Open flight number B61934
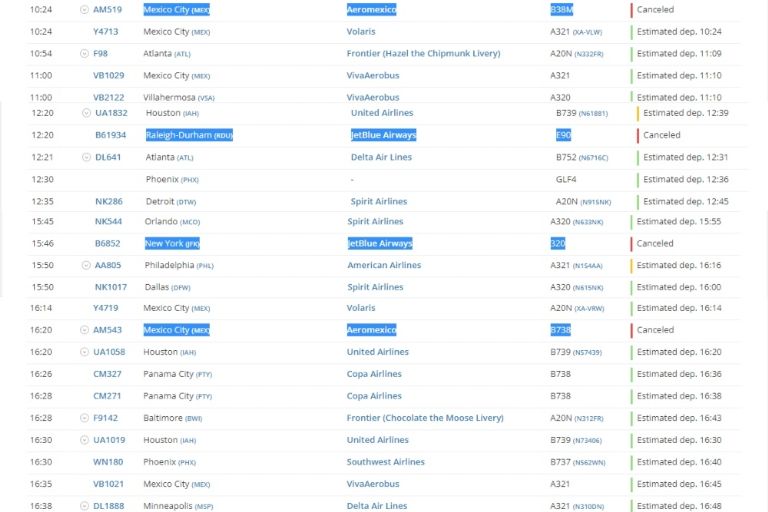The height and width of the screenshot is (512, 768). coord(110,135)
